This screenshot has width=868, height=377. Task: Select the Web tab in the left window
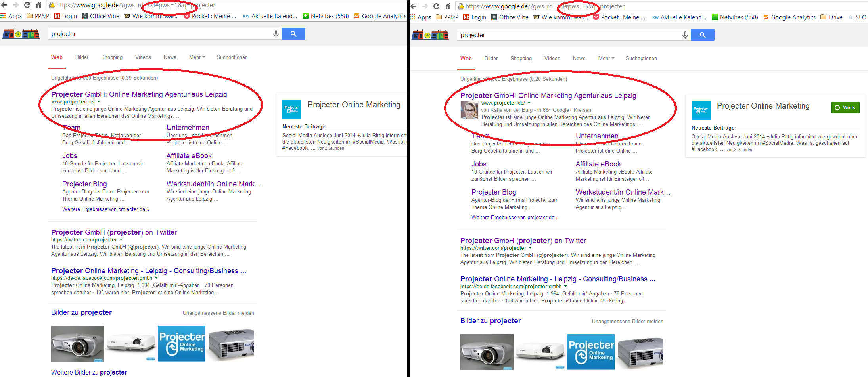(x=57, y=57)
